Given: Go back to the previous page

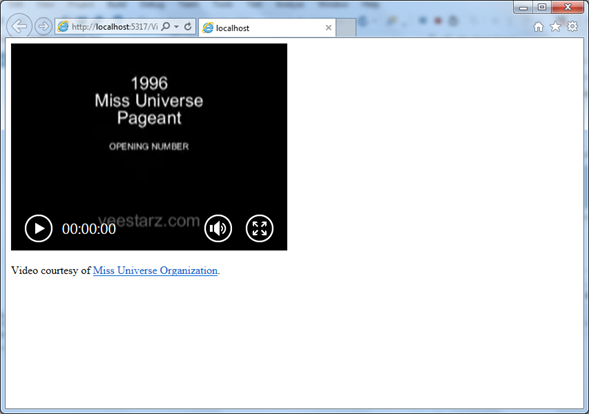Looking at the screenshot, I should (19, 26).
